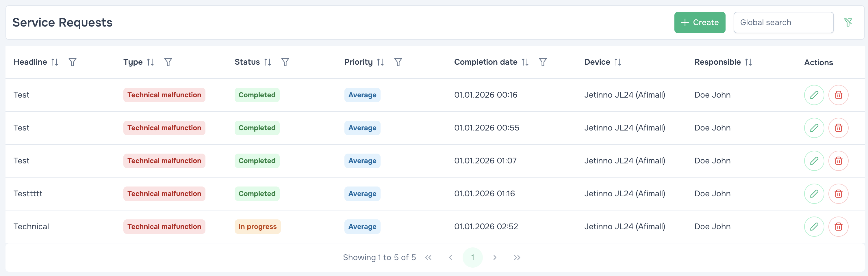The height and width of the screenshot is (276, 868).
Task: Toggle sorting on the Headline column
Action: [x=55, y=62]
